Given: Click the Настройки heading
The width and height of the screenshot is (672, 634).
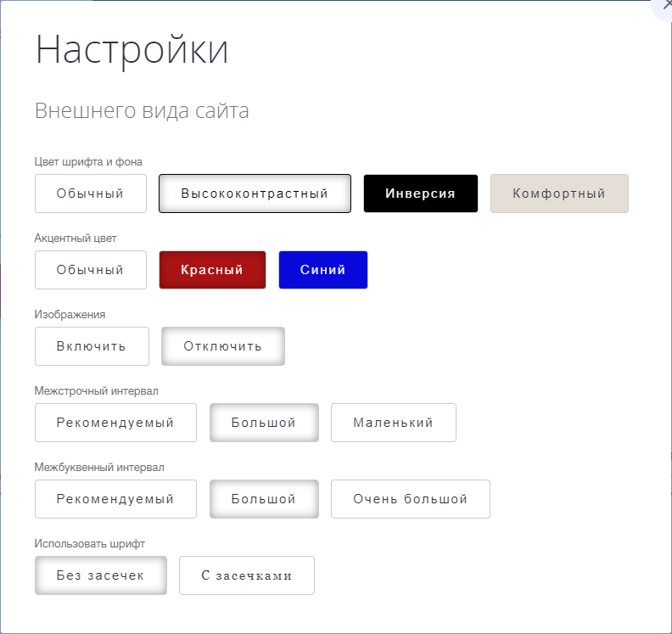Looking at the screenshot, I should 132,50.
